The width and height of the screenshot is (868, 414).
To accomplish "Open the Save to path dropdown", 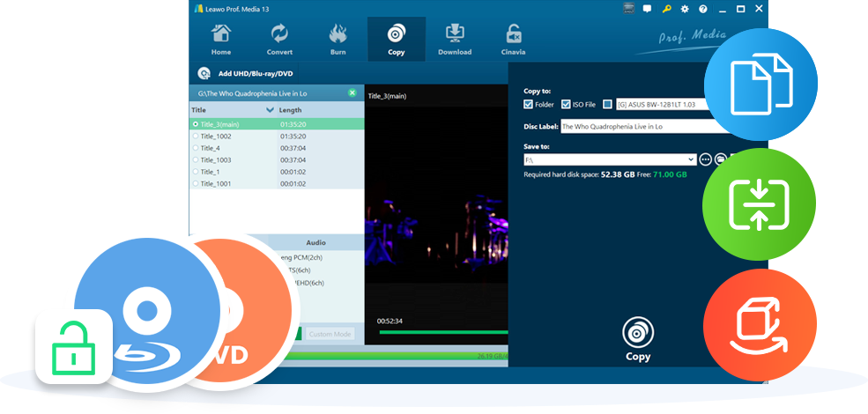I will pyautogui.click(x=691, y=159).
